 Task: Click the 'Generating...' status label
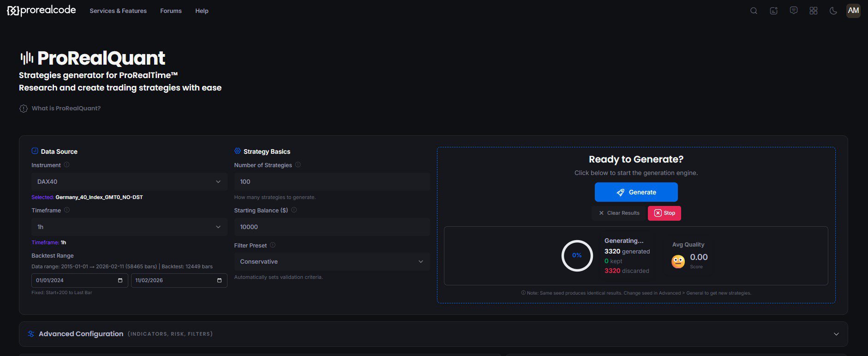click(624, 241)
